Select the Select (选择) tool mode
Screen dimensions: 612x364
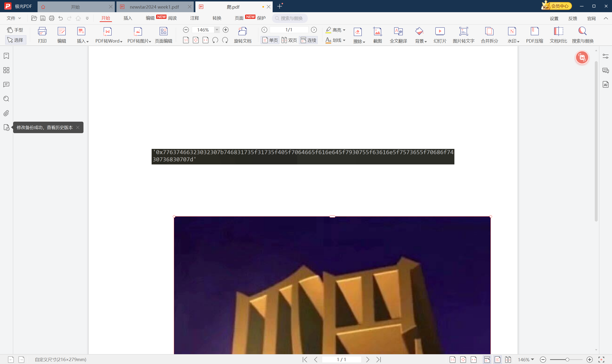coord(16,40)
